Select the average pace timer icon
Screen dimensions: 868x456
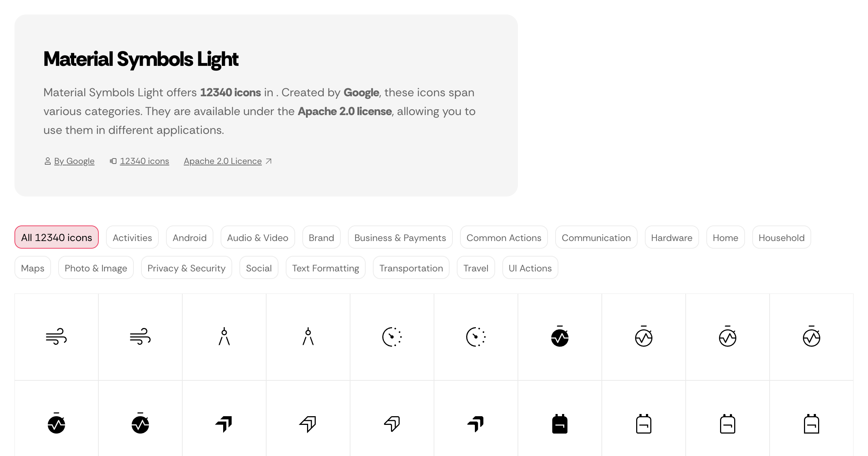pos(392,337)
